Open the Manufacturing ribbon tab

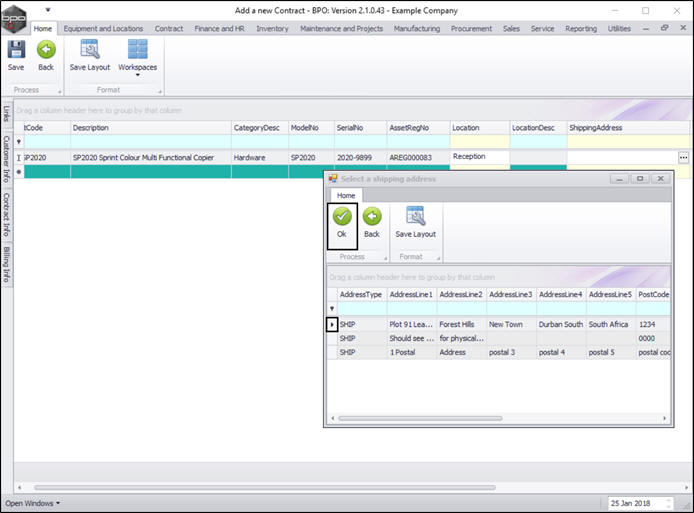coord(417,29)
